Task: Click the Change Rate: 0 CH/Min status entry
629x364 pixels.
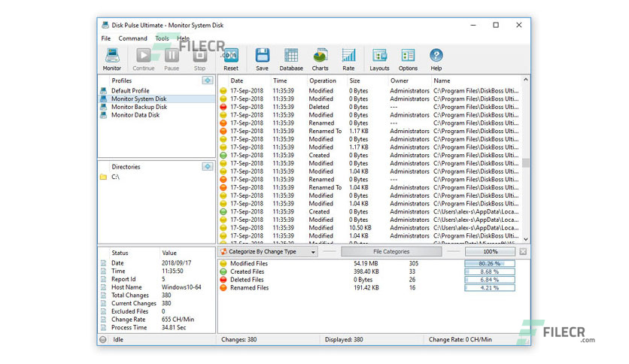Action: click(460, 339)
